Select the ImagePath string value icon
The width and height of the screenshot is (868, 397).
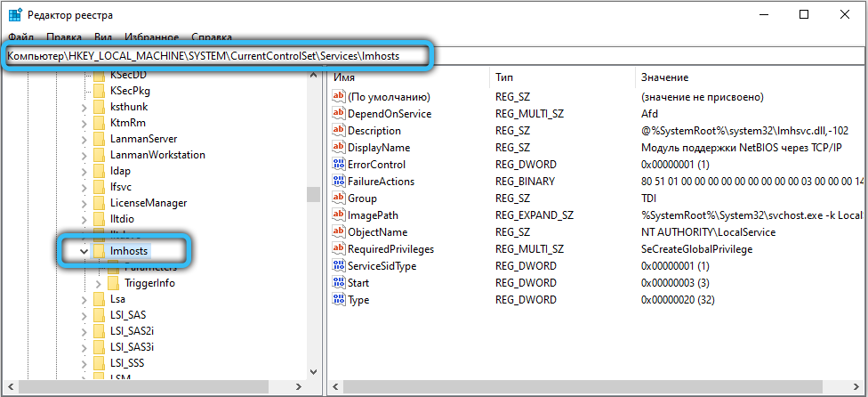pos(338,215)
